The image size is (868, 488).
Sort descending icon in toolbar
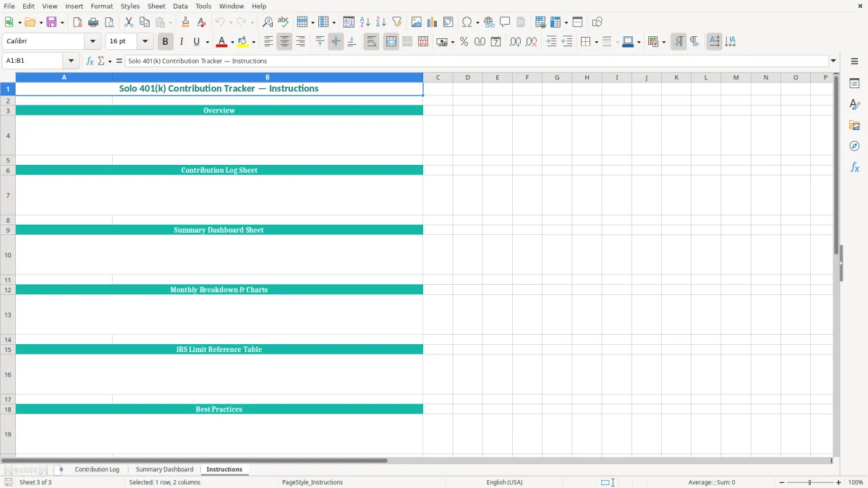[380, 22]
